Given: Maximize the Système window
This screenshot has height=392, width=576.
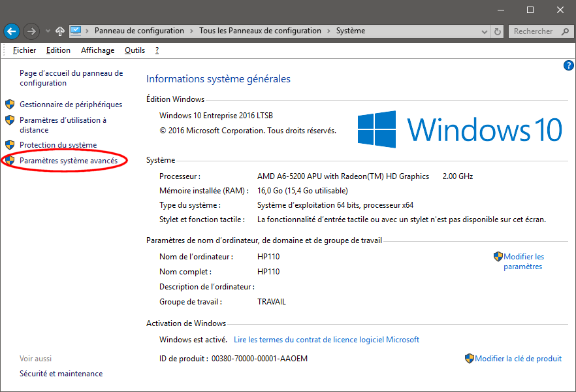Looking at the screenshot, I should (x=530, y=10).
